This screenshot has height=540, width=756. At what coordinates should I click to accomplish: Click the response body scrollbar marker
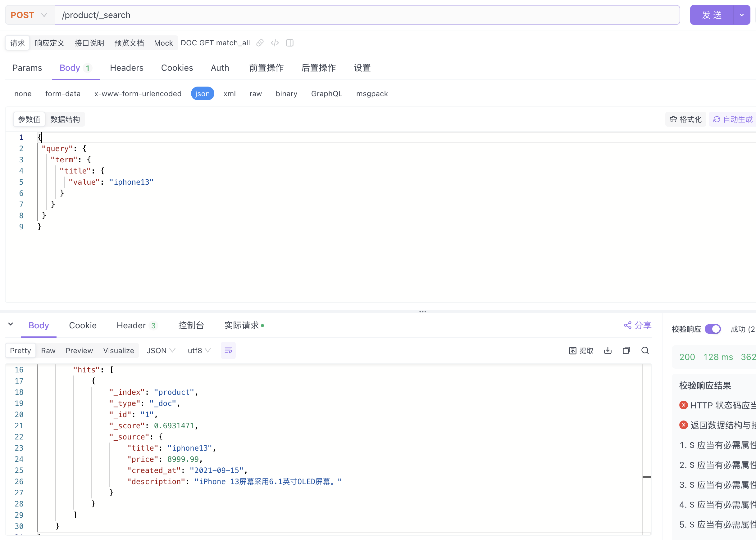tap(647, 477)
